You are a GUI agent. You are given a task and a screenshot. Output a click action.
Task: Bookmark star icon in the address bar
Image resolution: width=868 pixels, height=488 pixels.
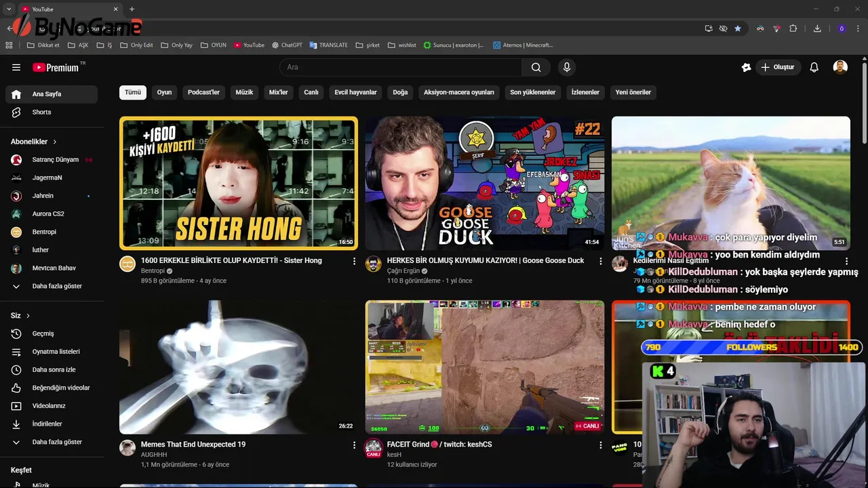[x=738, y=28]
